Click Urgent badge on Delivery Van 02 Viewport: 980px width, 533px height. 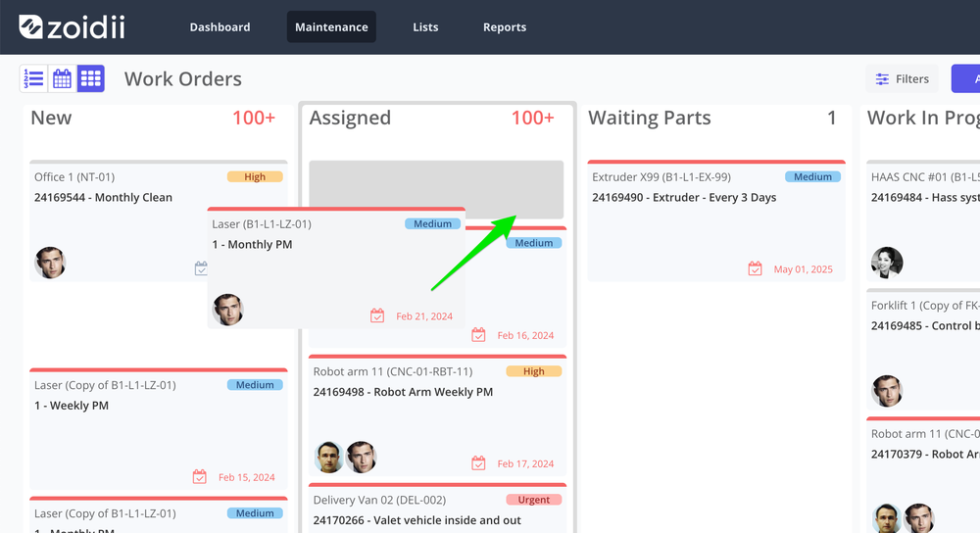coord(534,500)
